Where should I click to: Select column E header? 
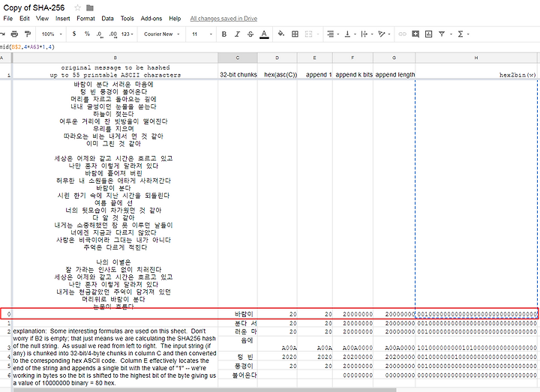click(315, 58)
